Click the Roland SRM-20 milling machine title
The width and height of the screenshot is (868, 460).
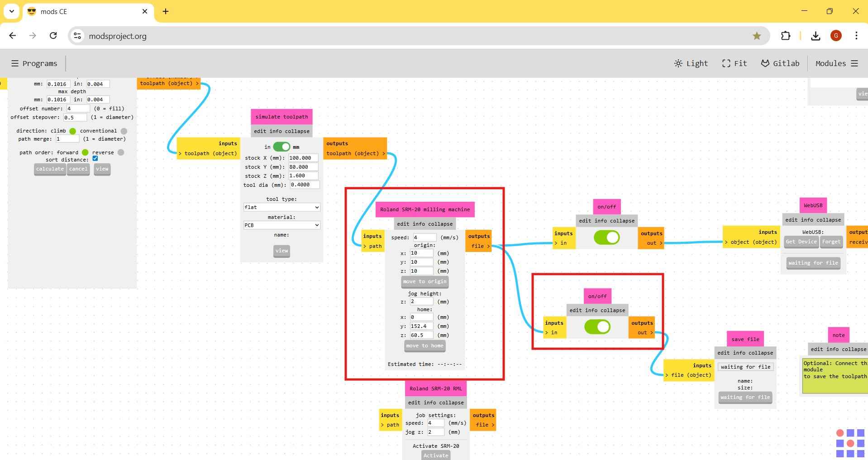tap(425, 209)
